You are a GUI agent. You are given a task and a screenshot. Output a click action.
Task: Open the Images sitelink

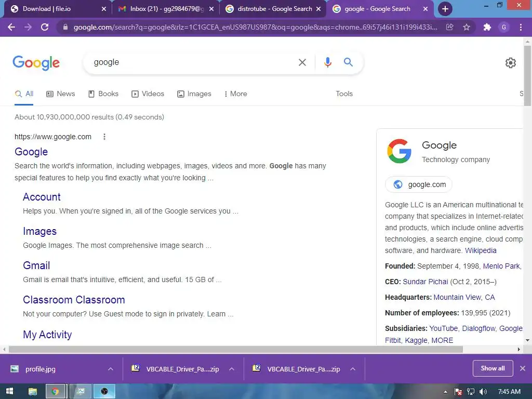[39, 231]
